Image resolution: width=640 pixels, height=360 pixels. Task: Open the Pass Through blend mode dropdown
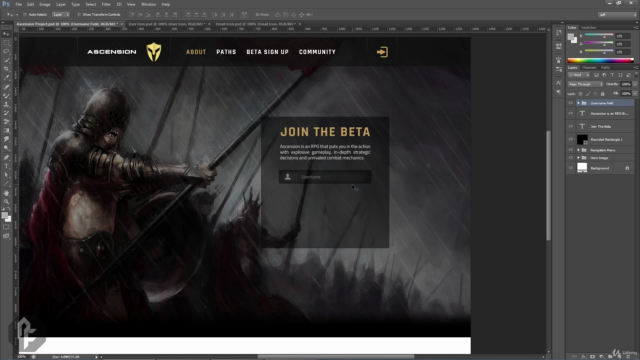[x=585, y=84]
